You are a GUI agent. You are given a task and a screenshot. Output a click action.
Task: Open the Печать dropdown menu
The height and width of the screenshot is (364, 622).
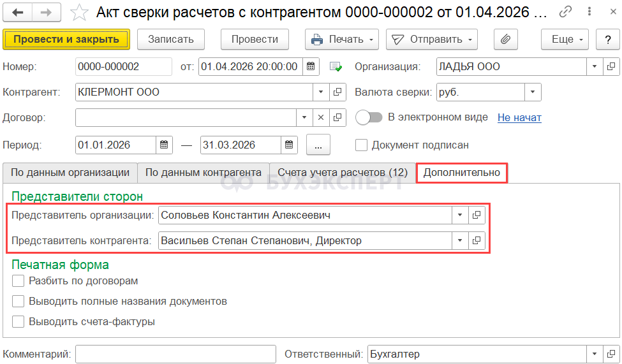[342, 40]
